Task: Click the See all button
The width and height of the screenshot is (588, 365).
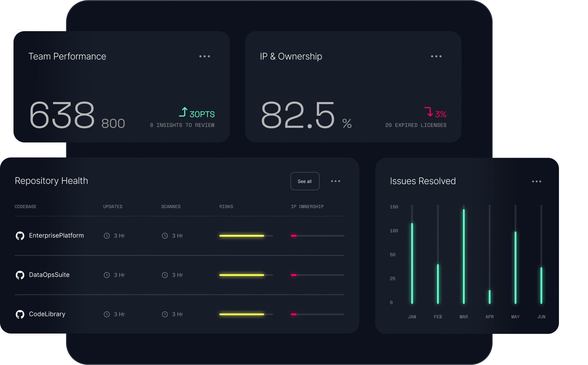Action: (305, 181)
